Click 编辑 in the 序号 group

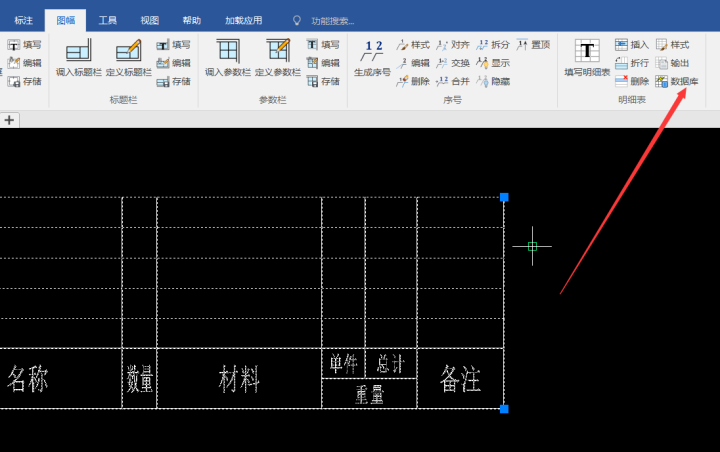pyautogui.click(x=413, y=63)
